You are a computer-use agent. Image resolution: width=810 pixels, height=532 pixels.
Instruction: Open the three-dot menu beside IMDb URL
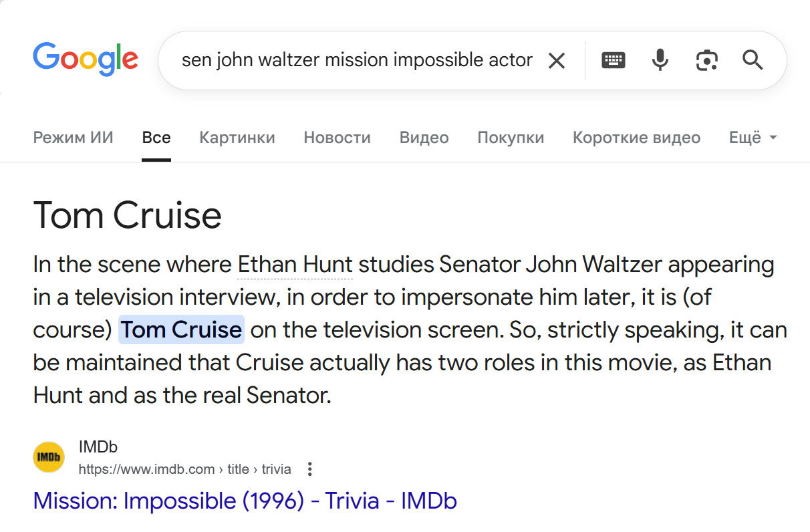[x=309, y=469]
